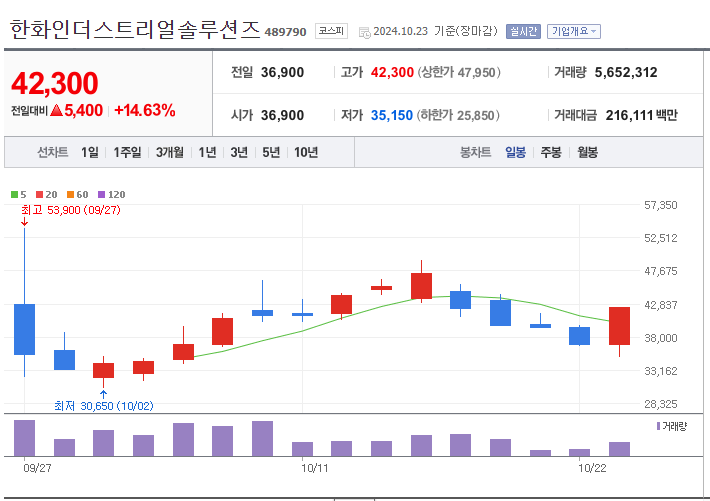
Task: Switch to 일봉 candle chart
Action: pyautogui.click(x=515, y=152)
